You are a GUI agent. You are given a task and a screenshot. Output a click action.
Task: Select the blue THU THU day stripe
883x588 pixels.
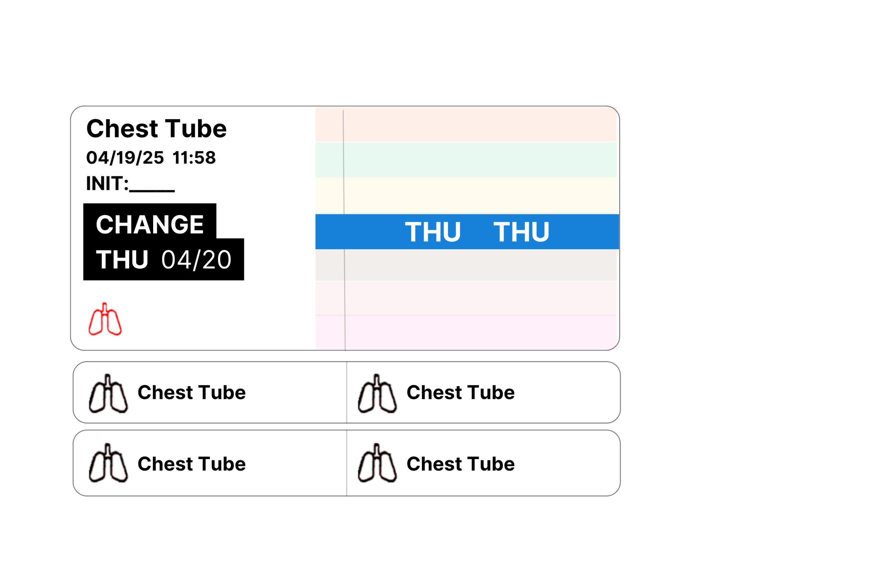point(467,232)
